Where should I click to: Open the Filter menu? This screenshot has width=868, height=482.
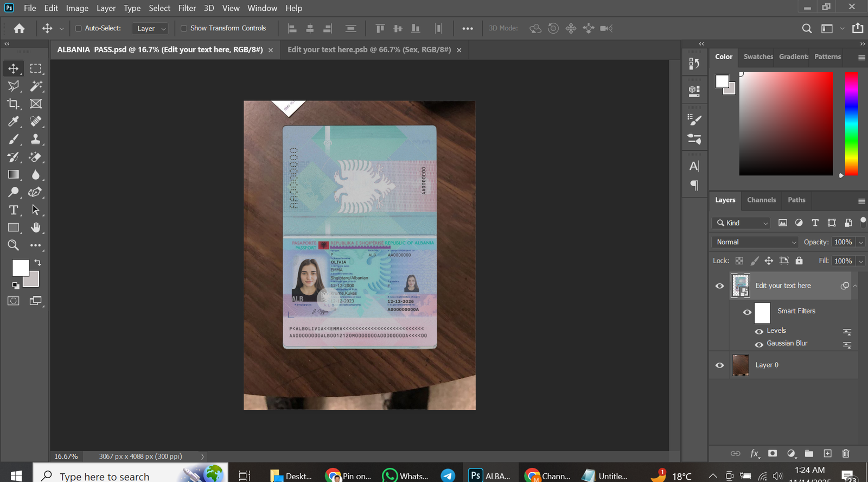187,8
